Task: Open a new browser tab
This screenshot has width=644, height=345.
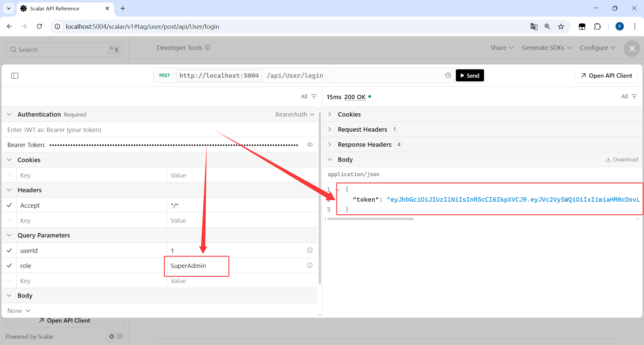Action: [x=123, y=8]
